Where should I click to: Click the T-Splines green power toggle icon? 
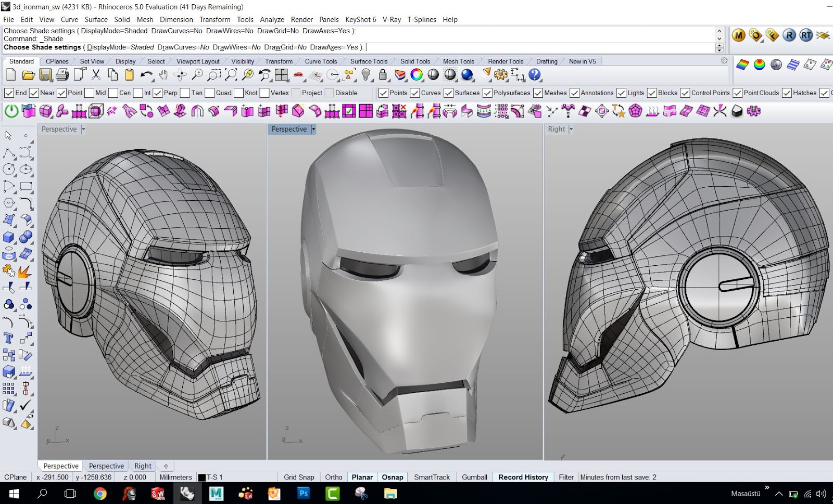[11, 111]
